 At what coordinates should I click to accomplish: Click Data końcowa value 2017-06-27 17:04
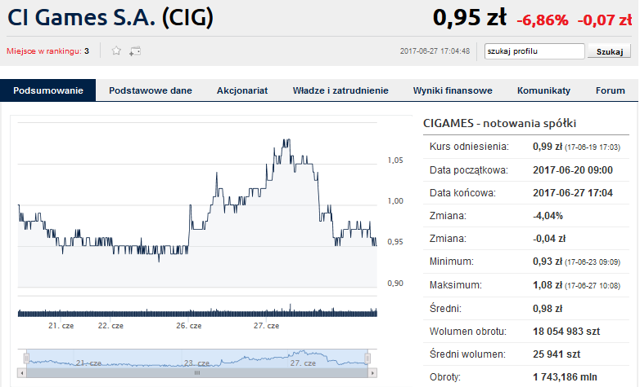(573, 193)
